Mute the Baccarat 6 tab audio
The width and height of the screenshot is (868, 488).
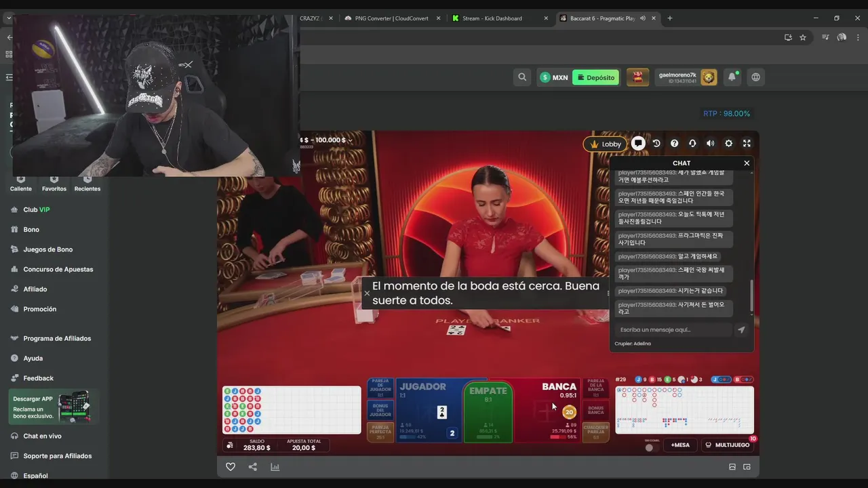coord(642,18)
